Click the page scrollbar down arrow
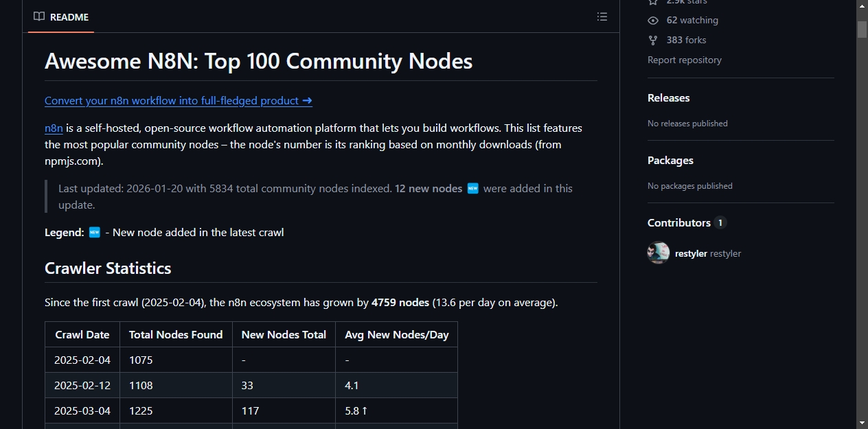Viewport: 868px width, 429px height. (x=862, y=422)
